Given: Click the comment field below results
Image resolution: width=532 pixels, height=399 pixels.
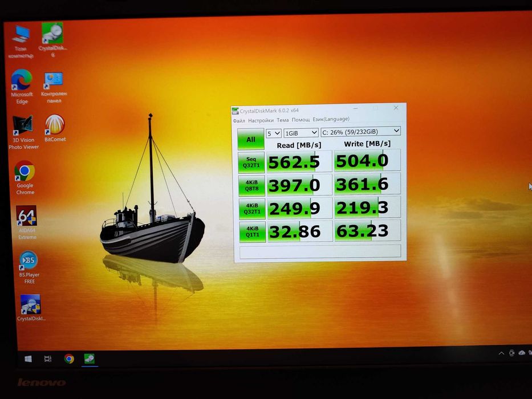Looking at the screenshot, I should pos(320,252).
